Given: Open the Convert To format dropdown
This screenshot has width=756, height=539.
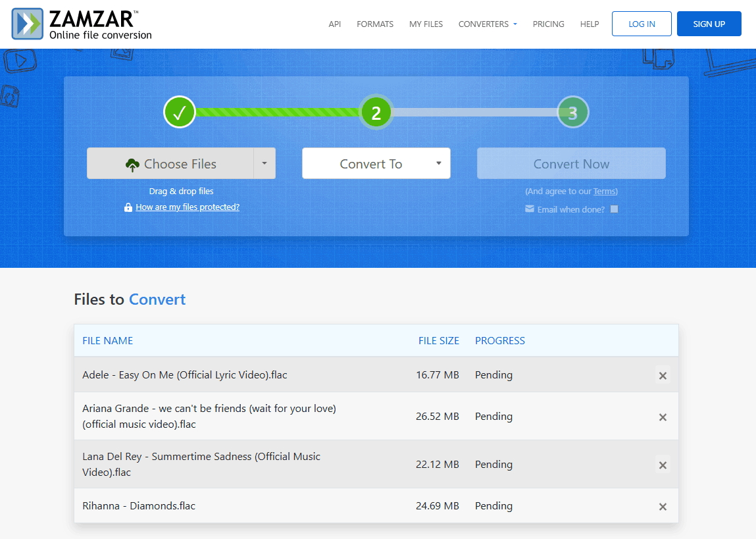Looking at the screenshot, I should click(x=376, y=164).
